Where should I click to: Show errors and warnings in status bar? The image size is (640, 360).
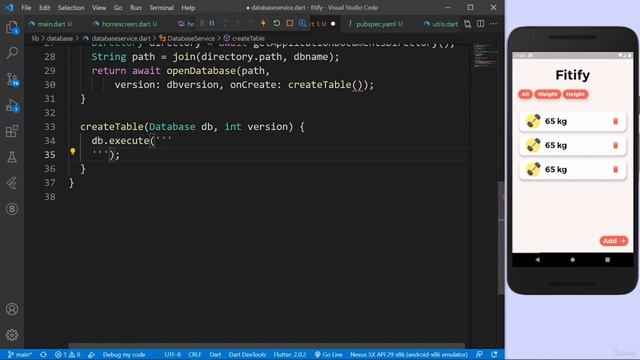point(67,355)
